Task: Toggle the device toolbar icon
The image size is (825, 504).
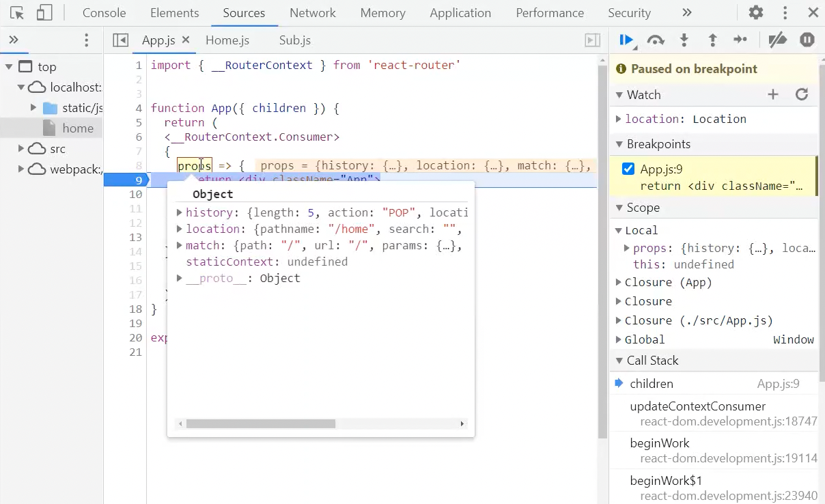Action: 44,13
